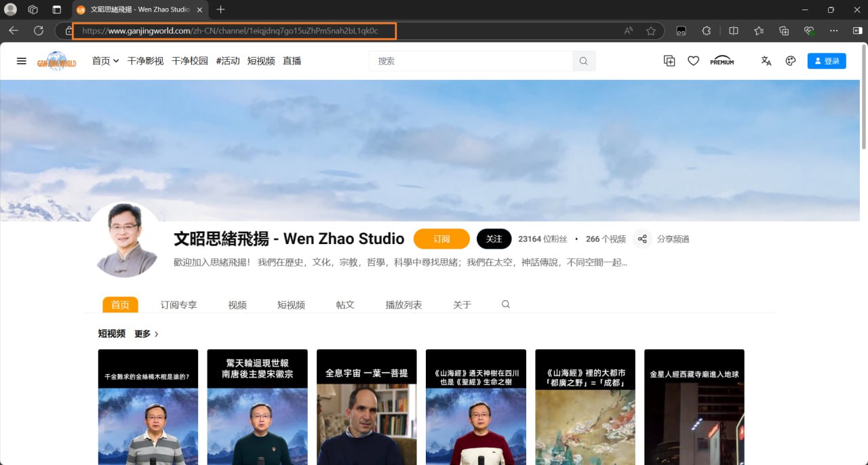Open the create/upload video icon
This screenshot has width=868, height=465.
point(669,61)
